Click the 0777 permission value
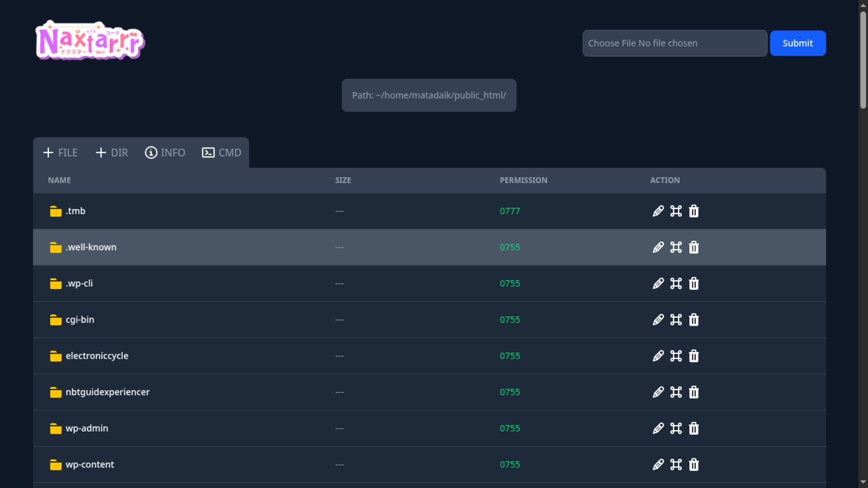The height and width of the screenshot is (488, 868). (x=509, y=211)
